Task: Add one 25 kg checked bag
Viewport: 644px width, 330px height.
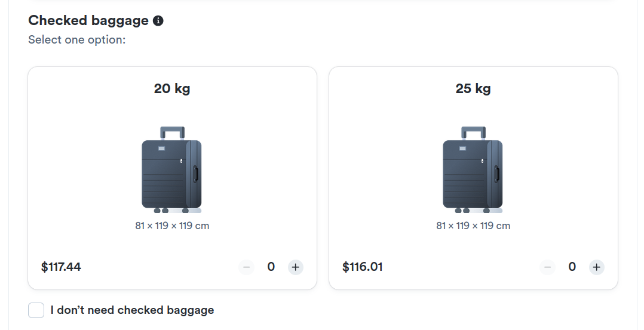Action: [x=596, y=267]
